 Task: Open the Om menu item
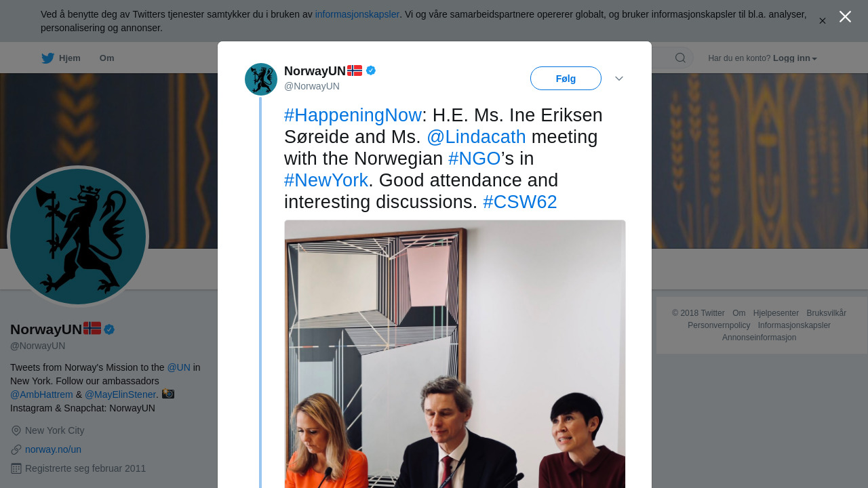[107, 58]
